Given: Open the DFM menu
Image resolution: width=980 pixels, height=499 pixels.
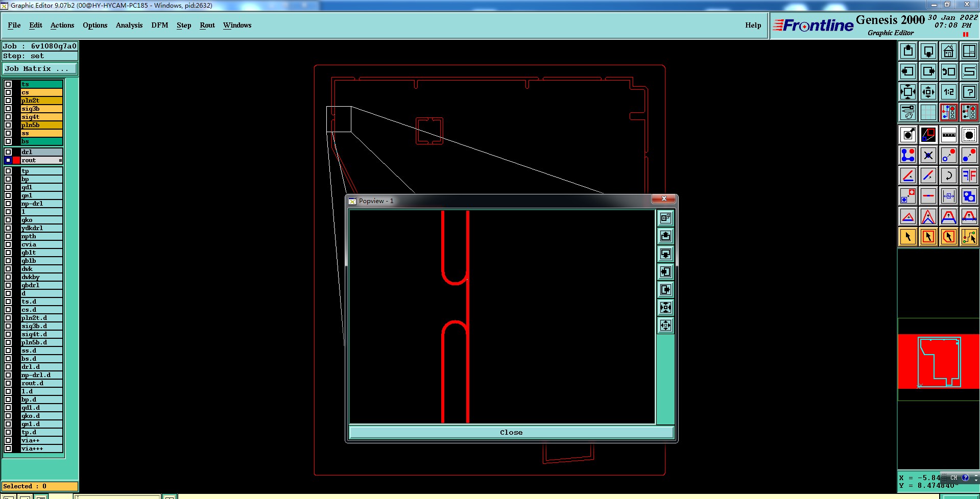Looking at the screenshot, I should tap(160, 25).
